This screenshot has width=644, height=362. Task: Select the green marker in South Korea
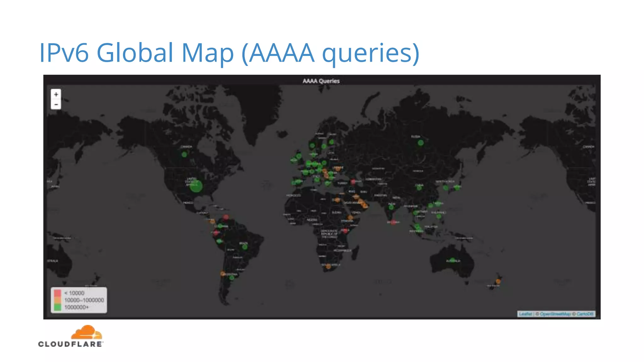click(x=446, y=188)
